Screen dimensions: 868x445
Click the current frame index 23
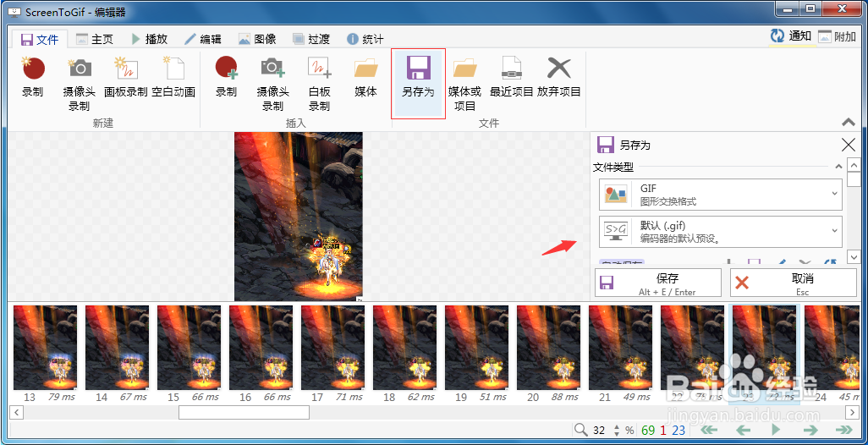pos(679,430)
